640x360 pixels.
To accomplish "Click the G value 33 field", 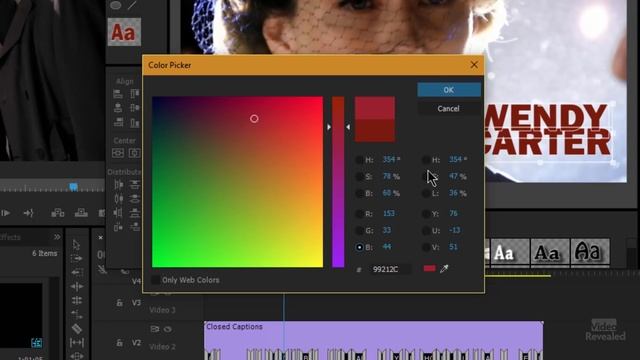I will tap(387, 231).
